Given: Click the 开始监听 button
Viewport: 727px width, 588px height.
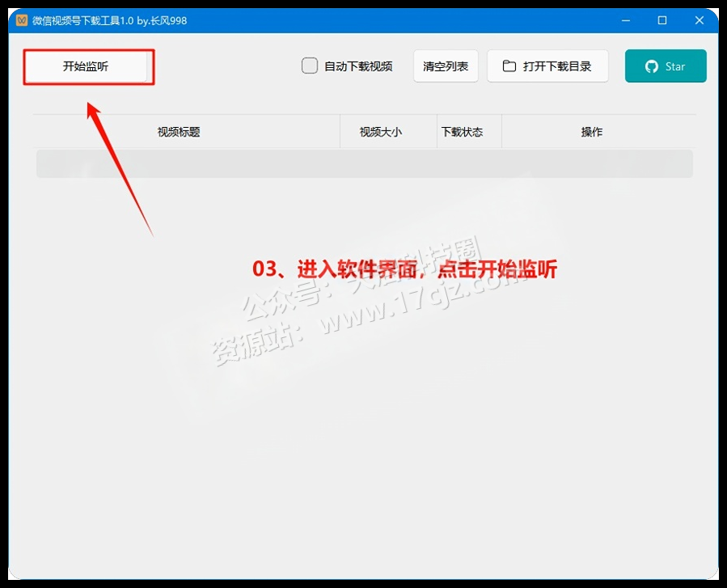Looking at the screenshot, I should 87,66.
